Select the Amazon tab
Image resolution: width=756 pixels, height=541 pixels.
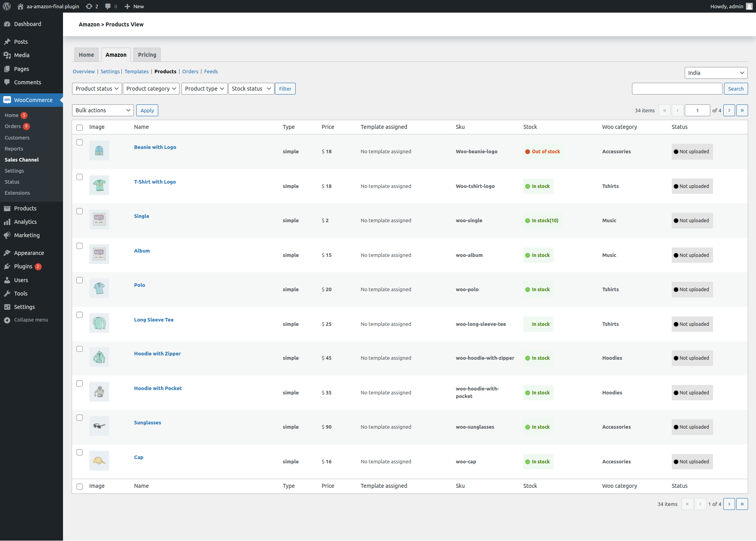coord(116,55)
